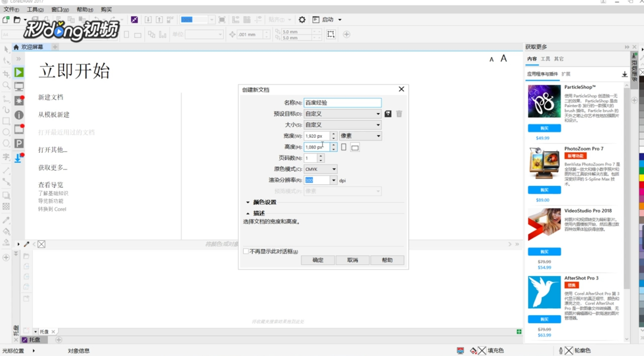Select the Pick arrow tool in toolbox

(x=6, y=49)
